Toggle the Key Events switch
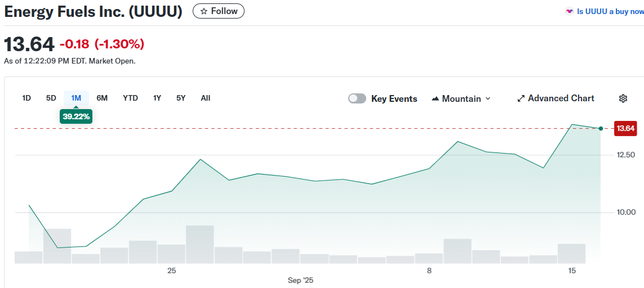644x288 pixels. (x=357, y=98)
